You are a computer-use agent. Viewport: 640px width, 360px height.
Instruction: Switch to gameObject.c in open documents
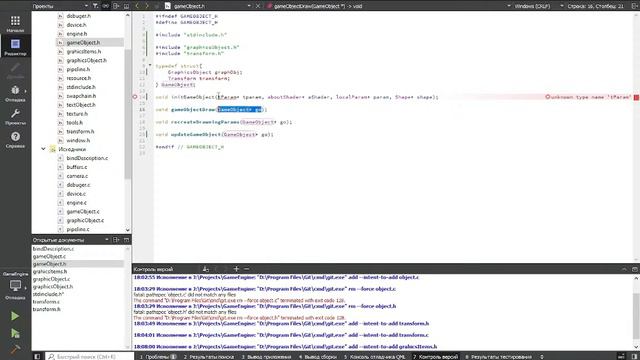49,256
